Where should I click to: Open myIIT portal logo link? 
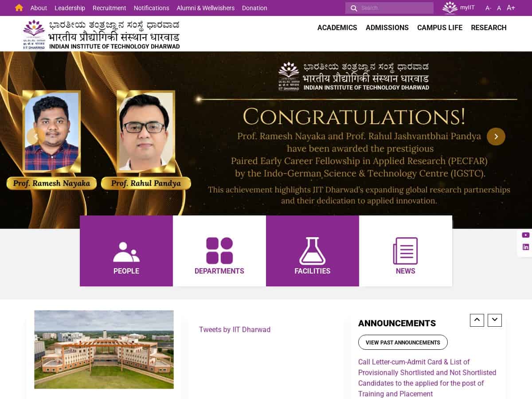458,8
